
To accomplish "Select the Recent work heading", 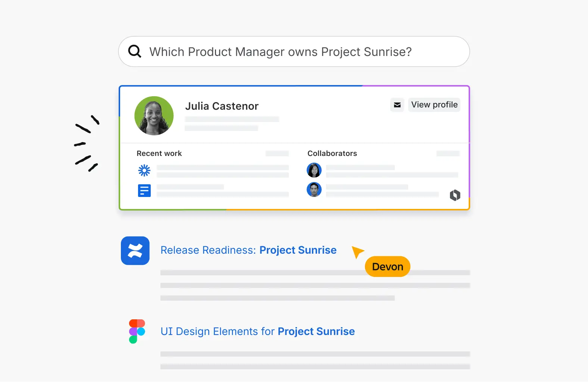I will coord(159,153).
